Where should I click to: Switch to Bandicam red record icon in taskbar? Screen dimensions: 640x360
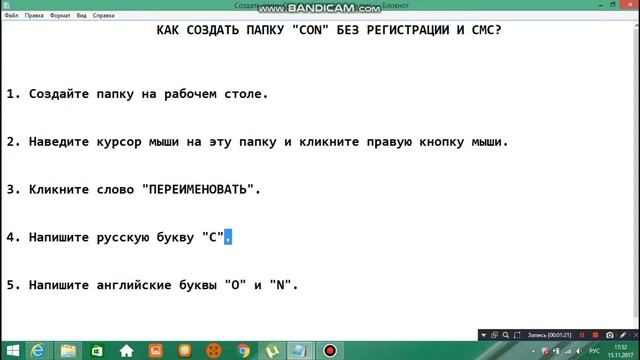point(330,351)
